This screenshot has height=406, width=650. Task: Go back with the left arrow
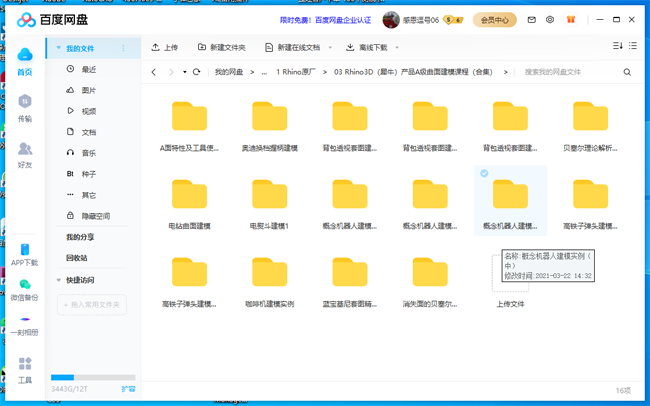154,72
